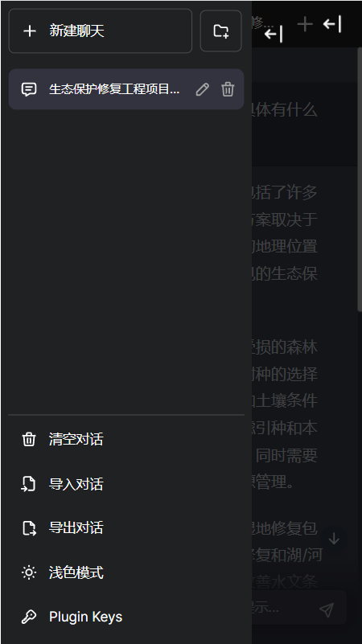The height and width of the screenshot is (644, 362).
Task: Toggle 浅色模式 light theme
Action: click(126, 572)
